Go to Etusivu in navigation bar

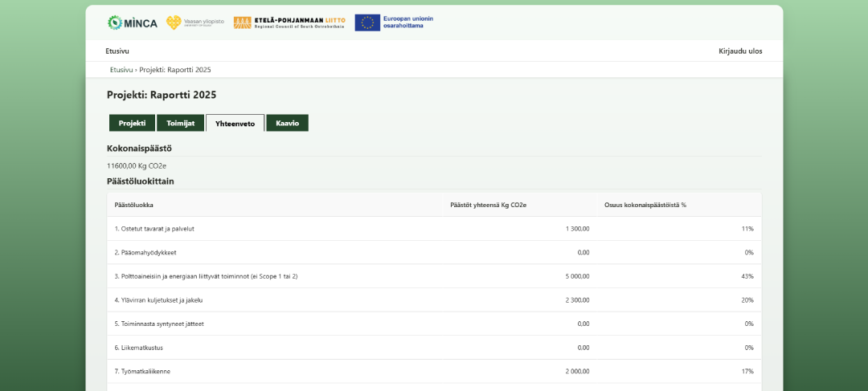coord(117,51)
